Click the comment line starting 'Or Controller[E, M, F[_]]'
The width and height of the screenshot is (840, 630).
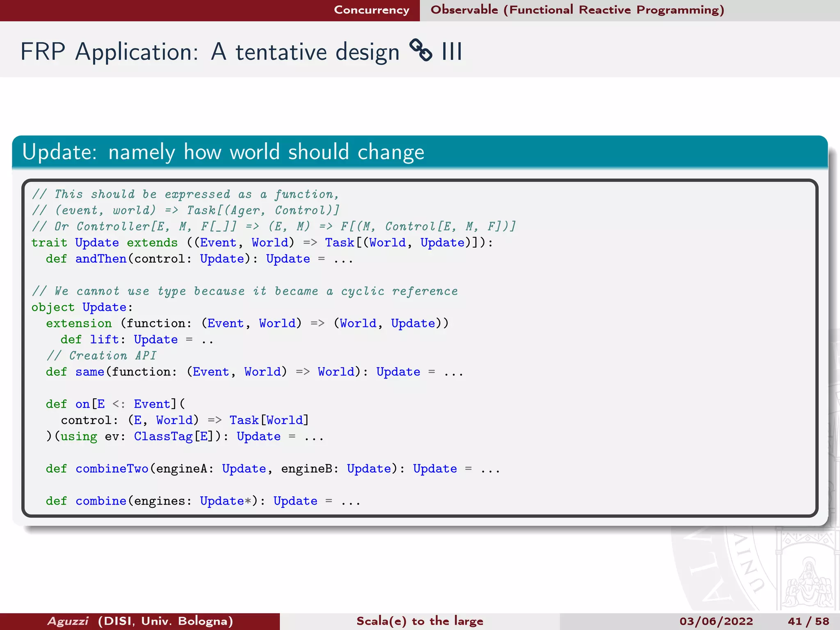(x=274, y=226)
